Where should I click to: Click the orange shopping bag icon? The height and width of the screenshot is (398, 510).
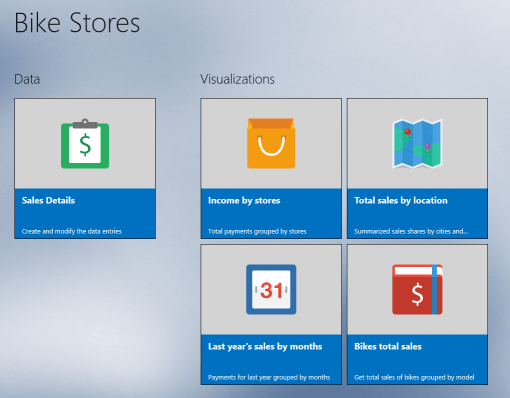[x=271, y=143]
